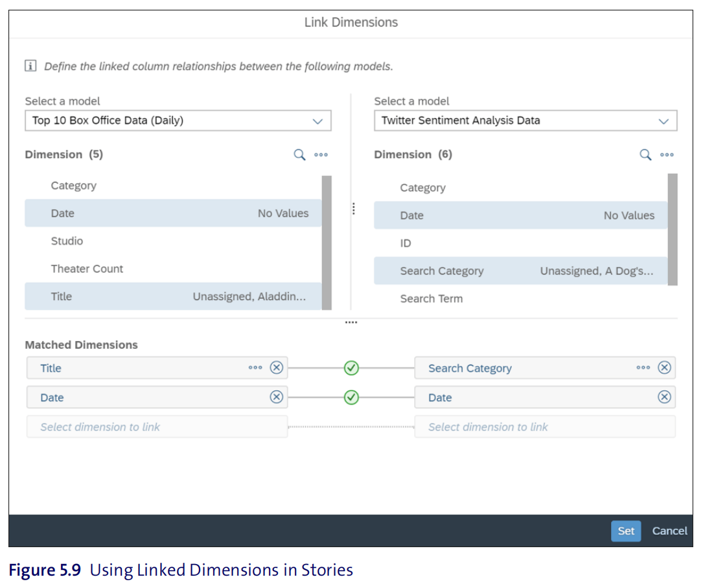Click the left empty Select dimension to link field
Image resolution: width=703 pixels, height=588 pixels.
point(157,427)
